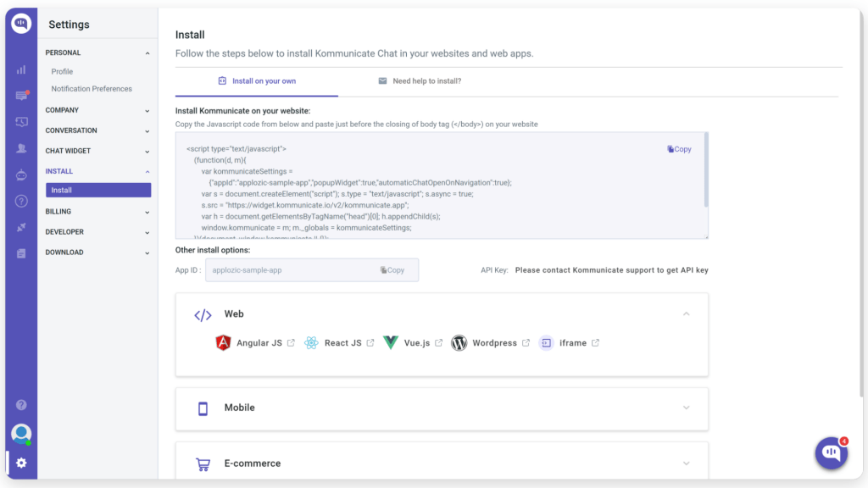The image size is (868, 488).
Task: Open the dashboard bar chart icon in sidebar
Action: (21, 69)
